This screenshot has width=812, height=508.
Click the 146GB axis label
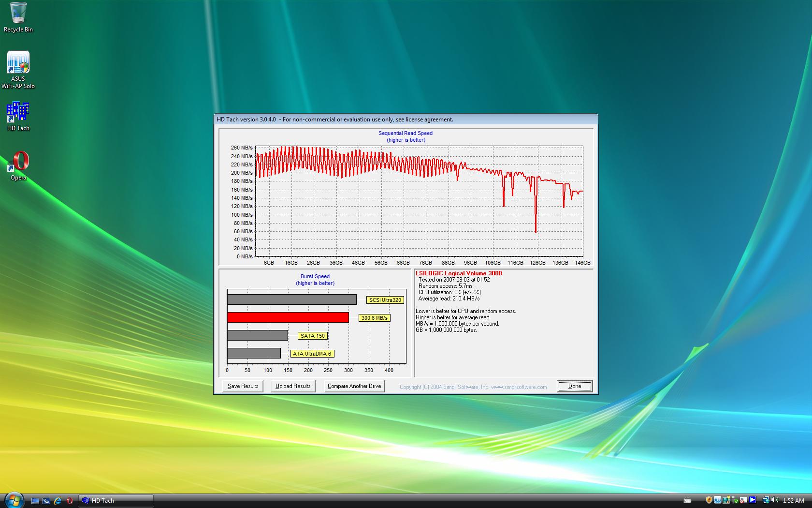tap(582, 263)
